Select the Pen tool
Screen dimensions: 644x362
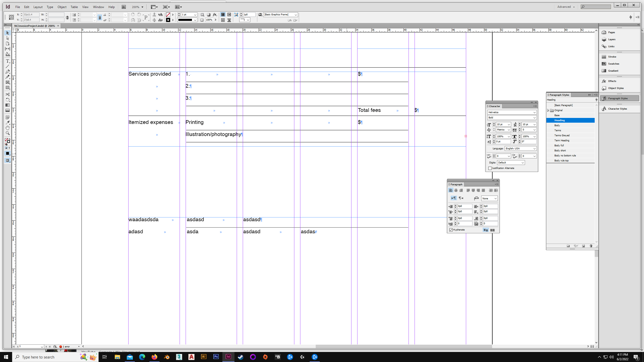7,72
